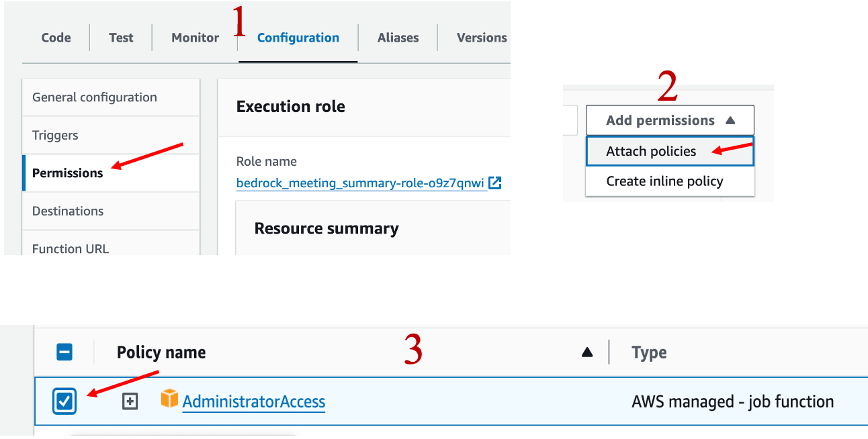Image resolution: width=868 pixels, height=439 pixels.
Task: Select the Configuration tab
Action: point(298,38)
